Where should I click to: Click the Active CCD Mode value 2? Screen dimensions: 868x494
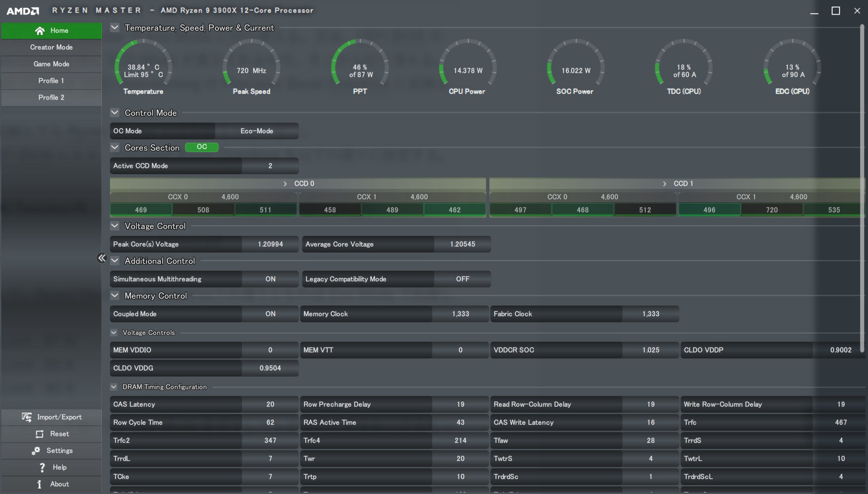[x=270, y=166]
